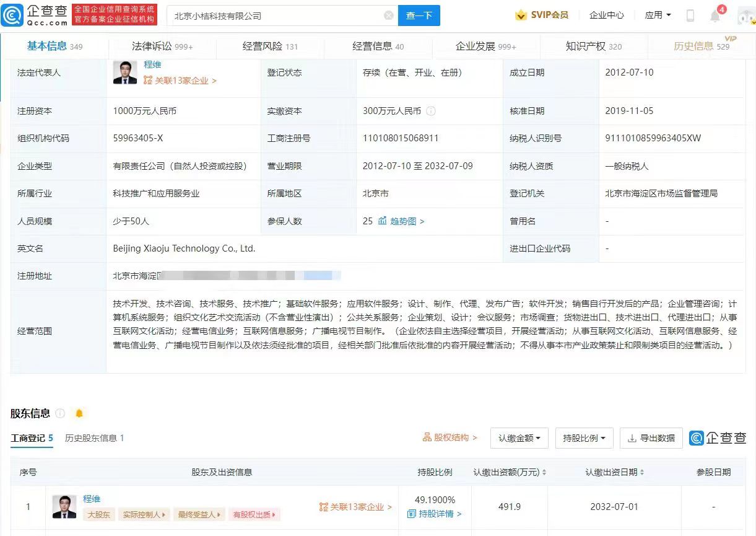Click the Qcc.com logo in header

point(34,15)
